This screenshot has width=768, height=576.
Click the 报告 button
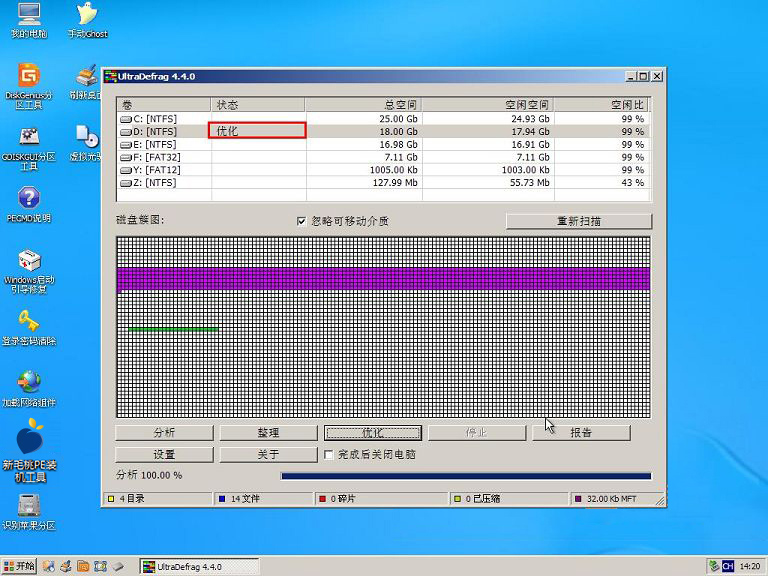click(581, 433)
